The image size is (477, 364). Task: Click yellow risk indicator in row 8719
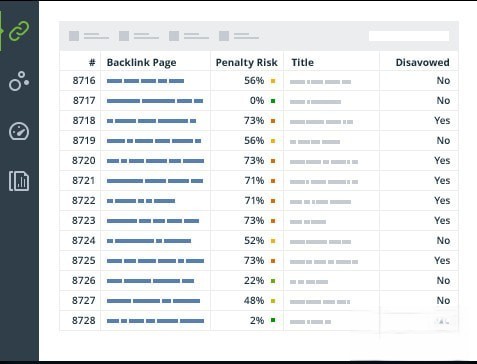pyautogui.click(x=273, y=141)
